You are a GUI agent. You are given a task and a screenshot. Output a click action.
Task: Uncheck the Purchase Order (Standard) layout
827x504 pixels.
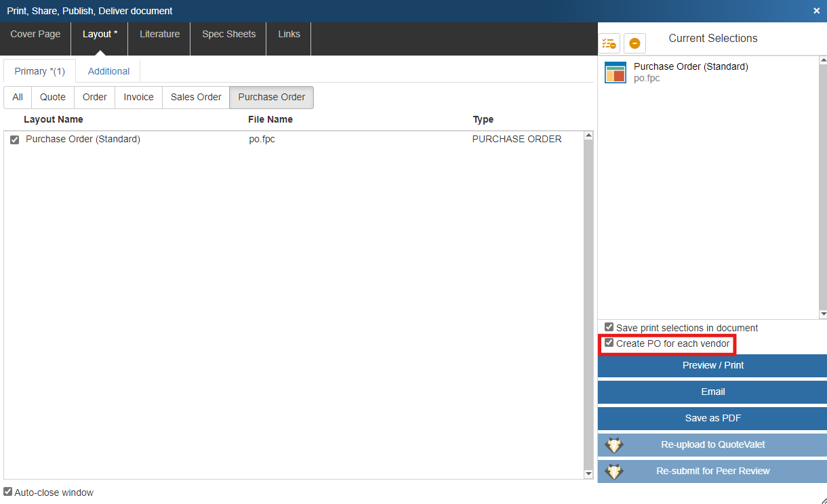pyautogui.click(x=15, y=140)
